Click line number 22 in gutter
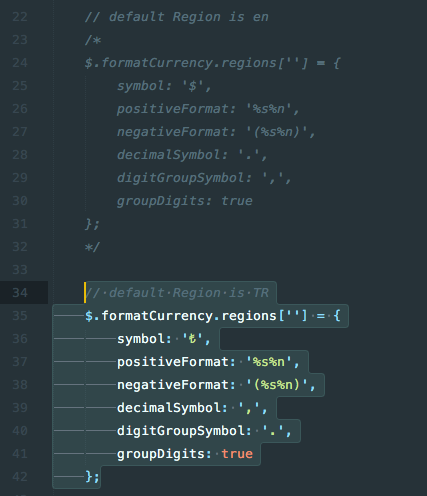 coord(20,17)
